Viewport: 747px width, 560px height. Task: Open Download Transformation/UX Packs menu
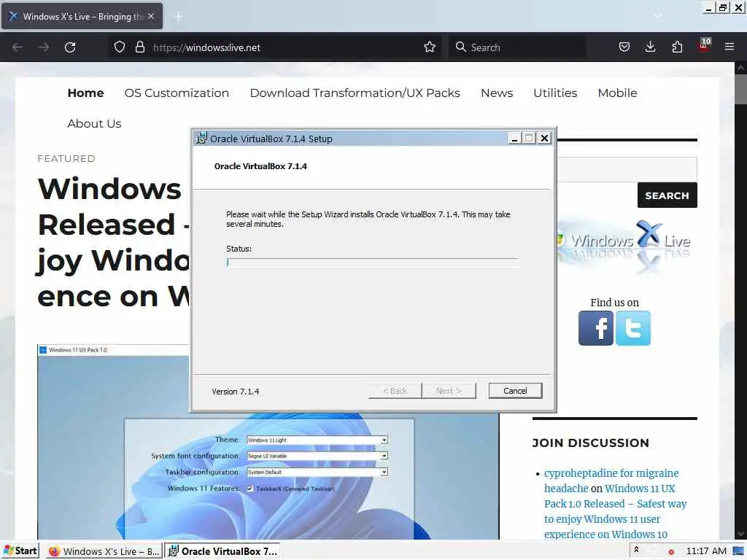[355, 93]
